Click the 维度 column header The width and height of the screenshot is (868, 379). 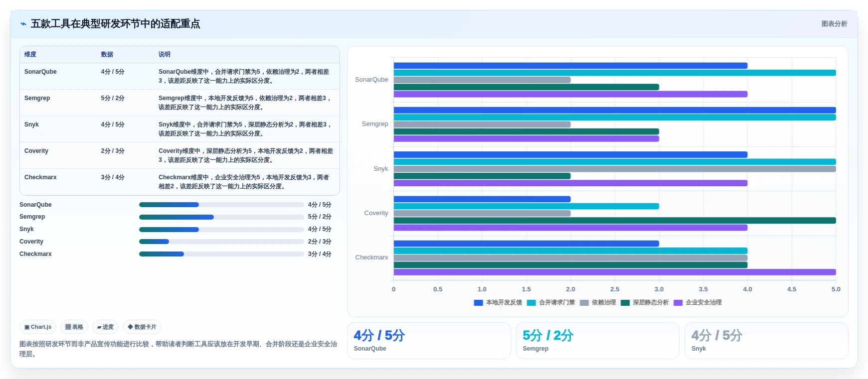pyautogui.click(x=30, y=54)
